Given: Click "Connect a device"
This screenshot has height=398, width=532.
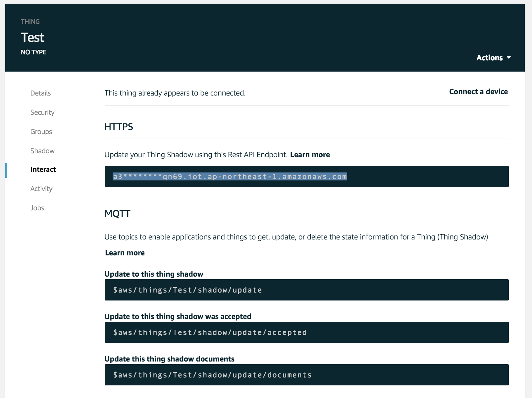Looking at the screenshot, I should click(x=478, y=92).
